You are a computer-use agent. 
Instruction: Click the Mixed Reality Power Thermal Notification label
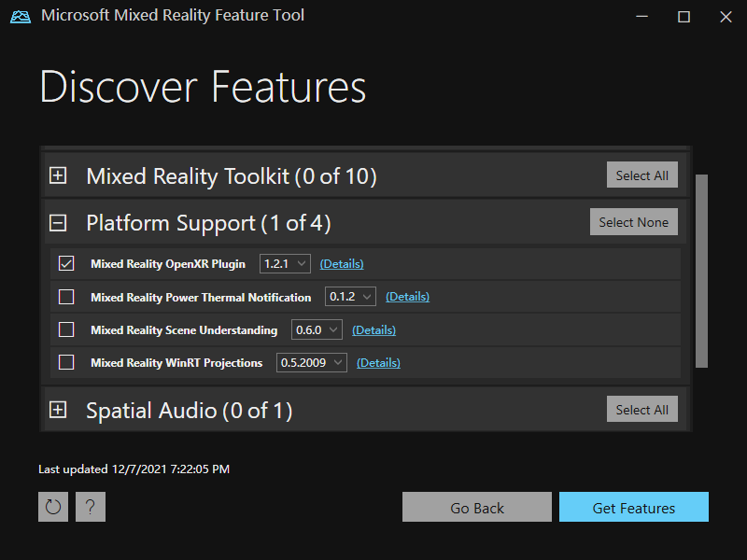pyautogui.click(x=201, y=297)
